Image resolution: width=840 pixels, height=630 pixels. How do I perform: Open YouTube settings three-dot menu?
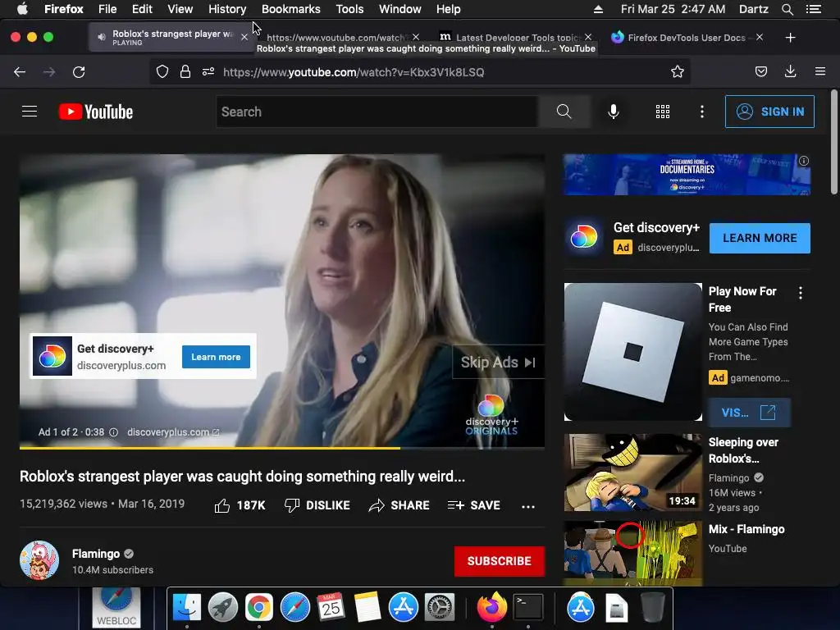(702, 112)
